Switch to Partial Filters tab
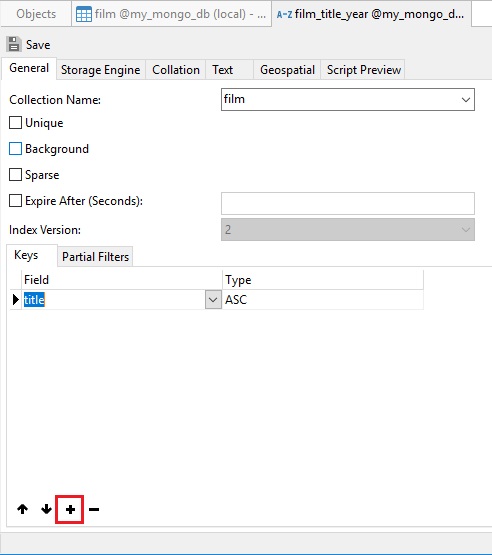Viewport: 492px width, 555px height. click(95, 257)
